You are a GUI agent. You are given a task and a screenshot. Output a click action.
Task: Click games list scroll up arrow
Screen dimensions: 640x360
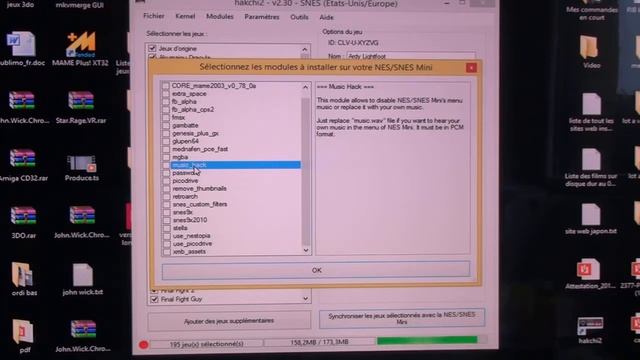(x=305, y=49)
